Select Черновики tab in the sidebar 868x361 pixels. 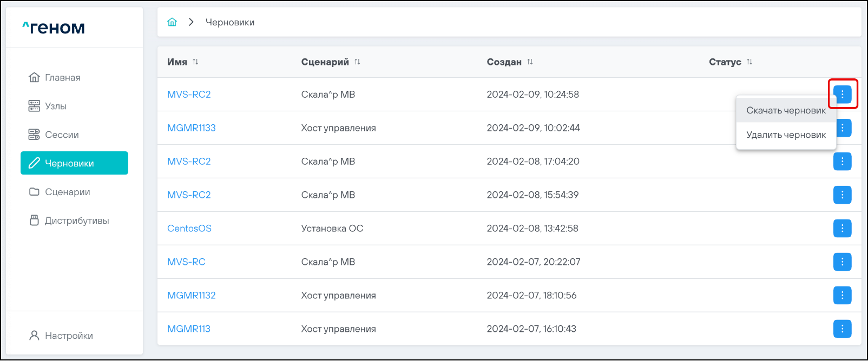coord(74,164)
